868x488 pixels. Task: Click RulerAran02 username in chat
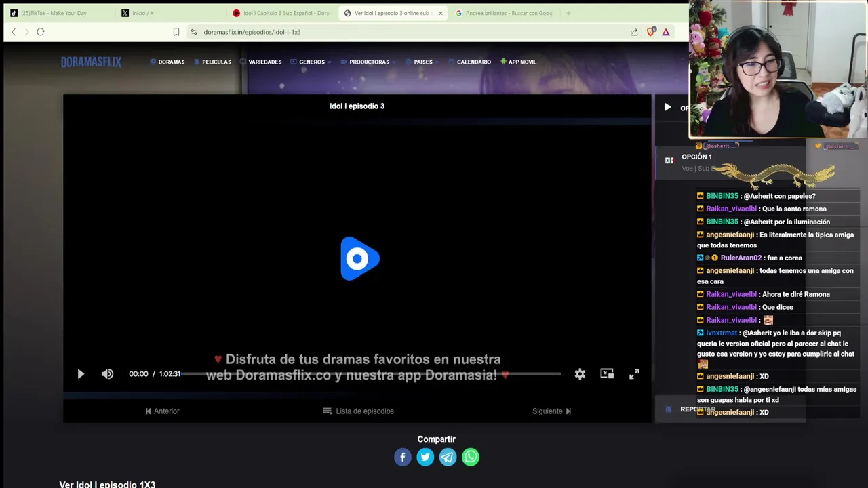(x=741, y=258)
